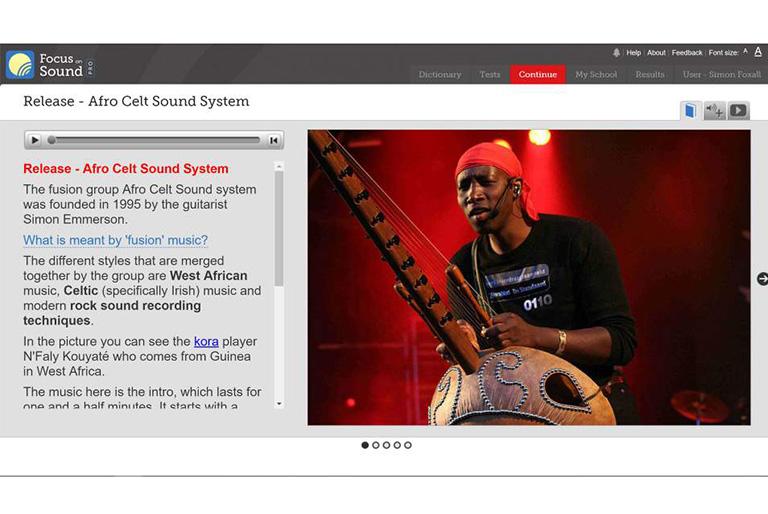Select the first page indicator dot
768x514 pixels.
tap(365, 445)
